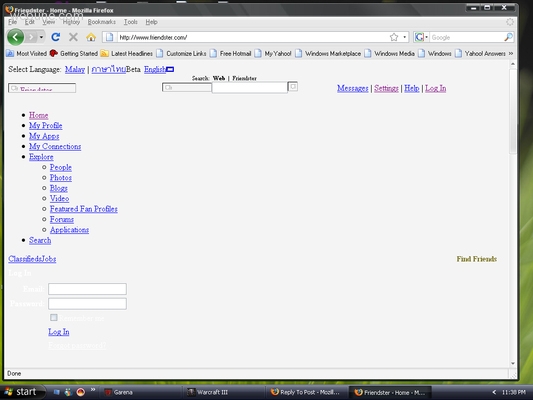This screenshot has height=400, width=533.
Task: Open the History menu
Action: 71,22
